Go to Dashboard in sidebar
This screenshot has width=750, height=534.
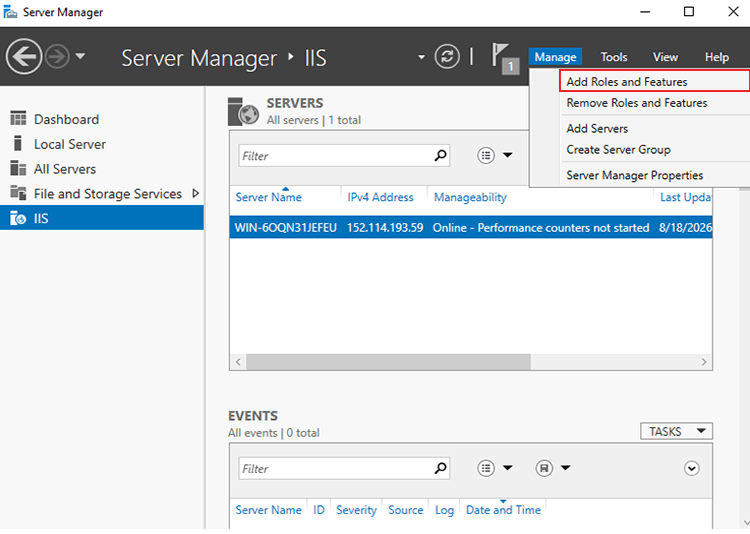(66, 119)
